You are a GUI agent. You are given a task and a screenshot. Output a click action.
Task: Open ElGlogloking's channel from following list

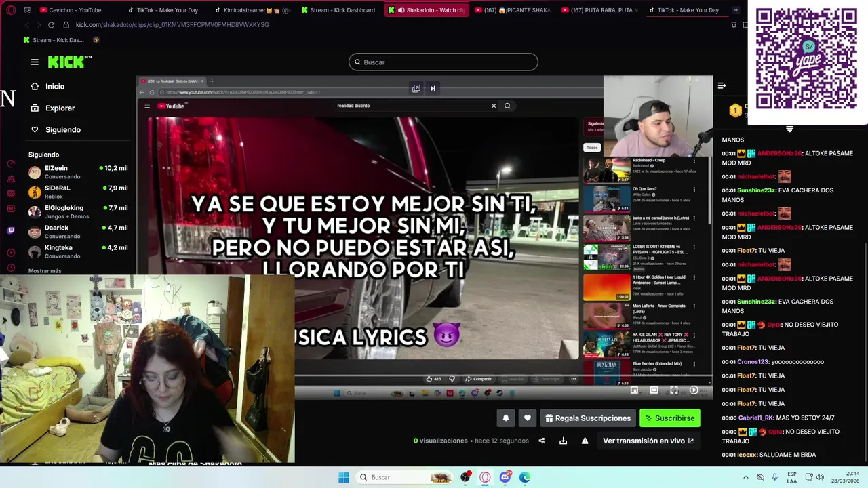point(78,211)
